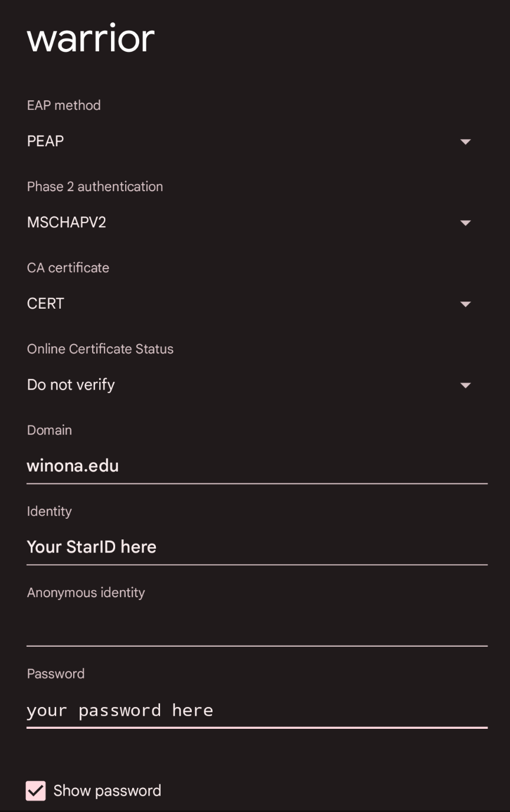Click into the Password input field
The height and width of the screenshot is (812, 510).
coord(257,710)
